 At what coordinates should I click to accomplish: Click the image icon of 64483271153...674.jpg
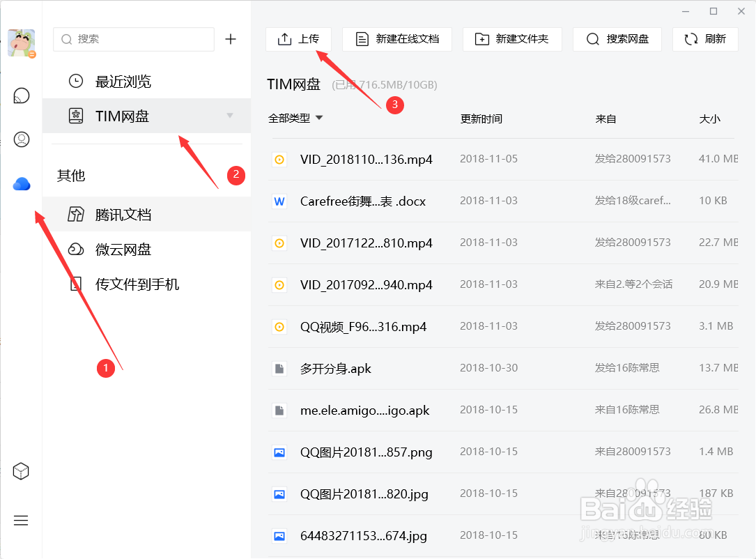coord(279,536)
